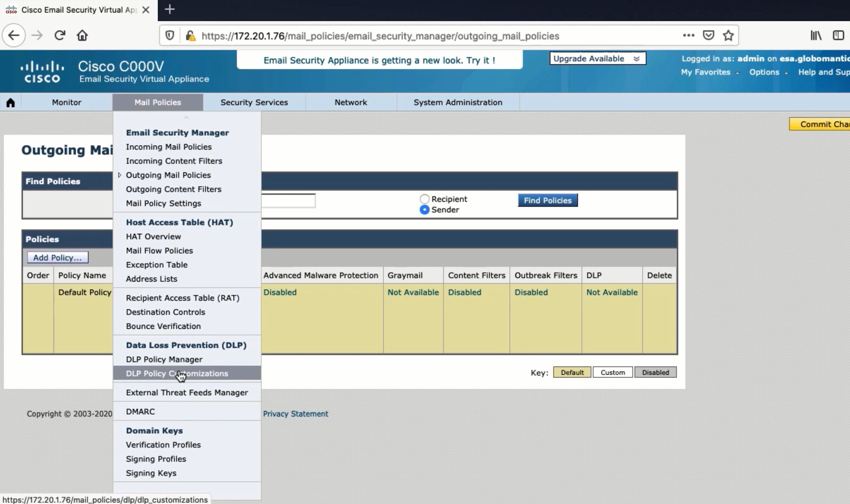The width and height of the screenshot is (850, 504).
Task: Open the Mail Policies menu
Action: pyautogui.click(x=158, y=102)
